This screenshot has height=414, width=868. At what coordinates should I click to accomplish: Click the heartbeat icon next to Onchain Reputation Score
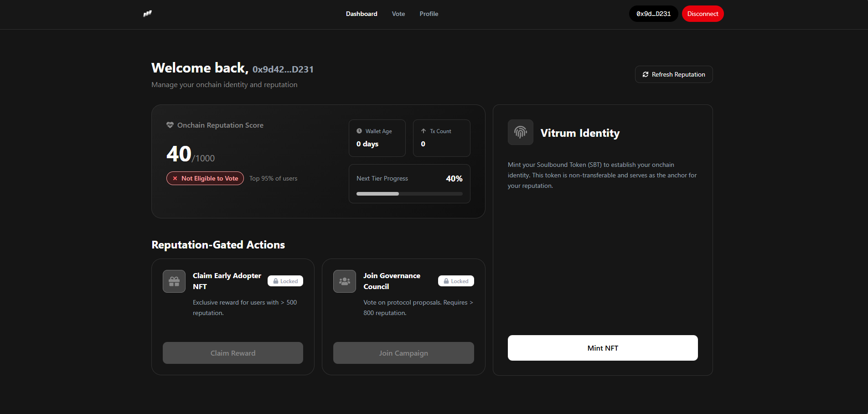170,125
